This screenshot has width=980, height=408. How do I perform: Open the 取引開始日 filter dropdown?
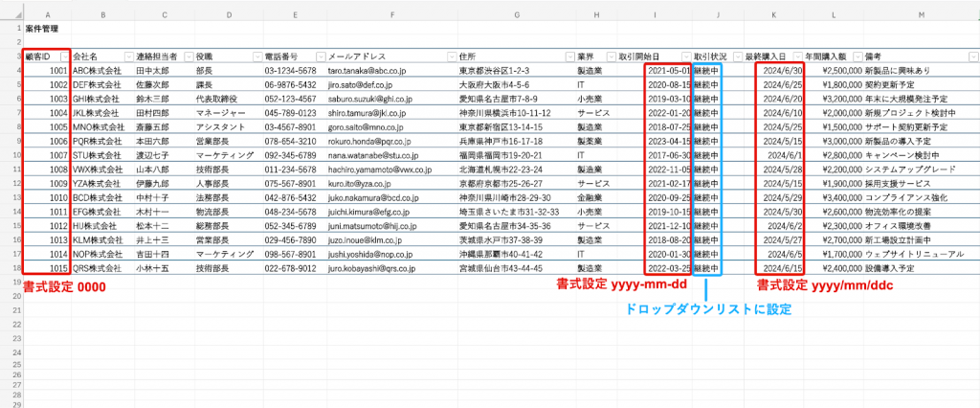684,57
